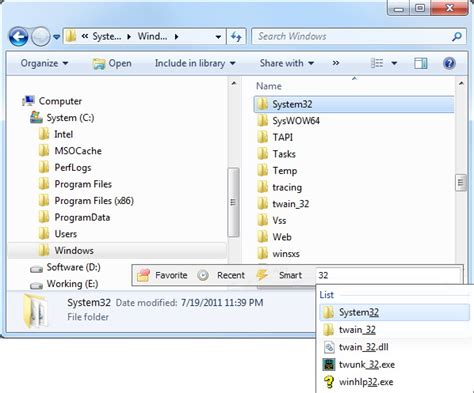Choose twunk_32.exe in suggestion list
This screenshot has height=393, width=474.
[359, 365]
